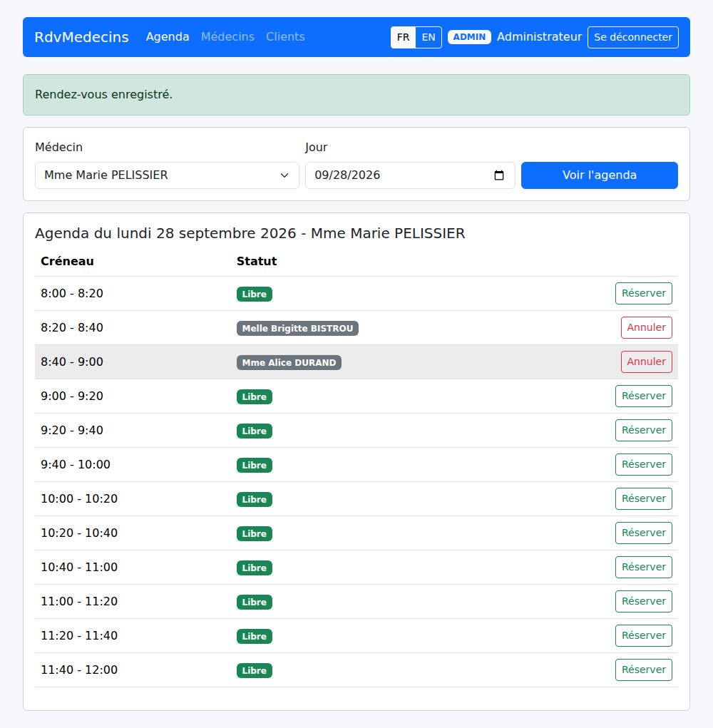Reserve the 9:20 - 9:40 slot

click(x=643, y=431)
